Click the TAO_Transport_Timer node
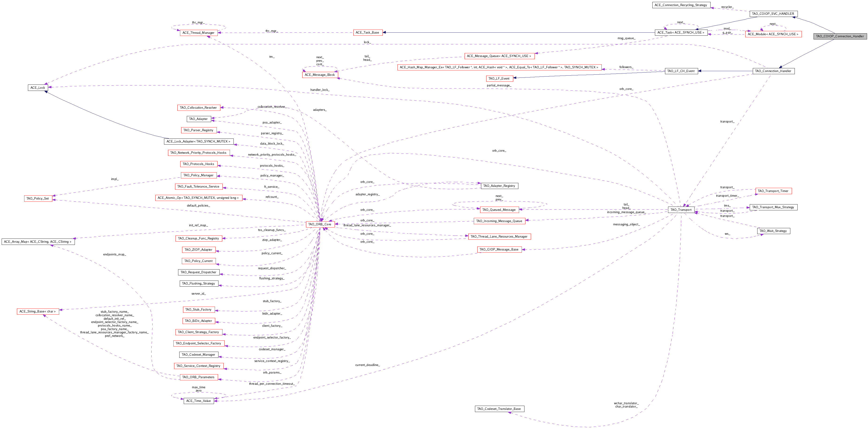The image size is (868, 443). point(773,191)
